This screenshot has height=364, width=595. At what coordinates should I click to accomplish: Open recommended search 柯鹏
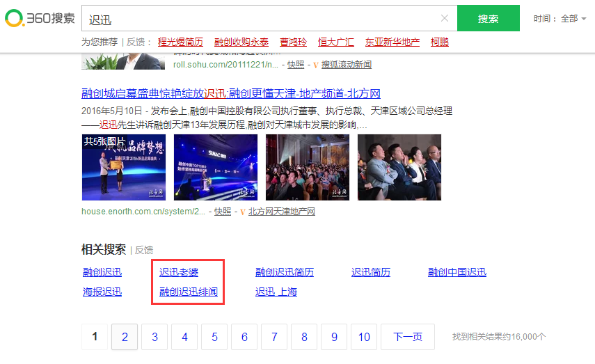point(439,42)
